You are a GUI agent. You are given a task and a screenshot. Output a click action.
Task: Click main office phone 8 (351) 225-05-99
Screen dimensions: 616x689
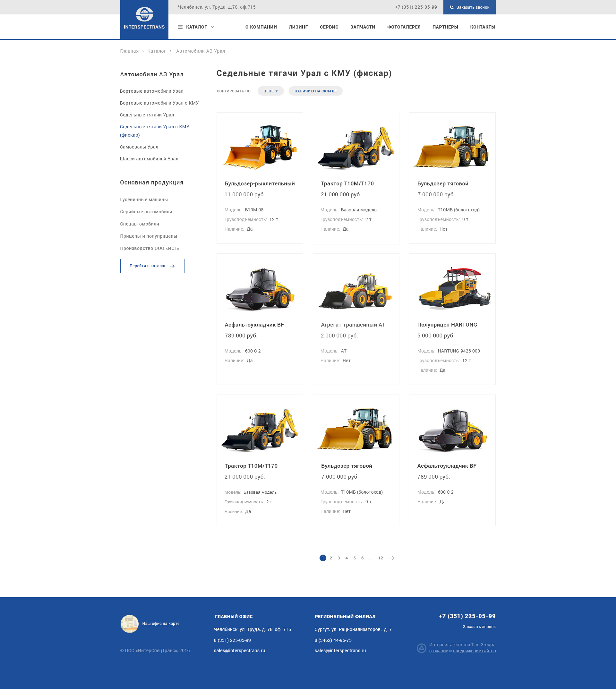(232, 640)
